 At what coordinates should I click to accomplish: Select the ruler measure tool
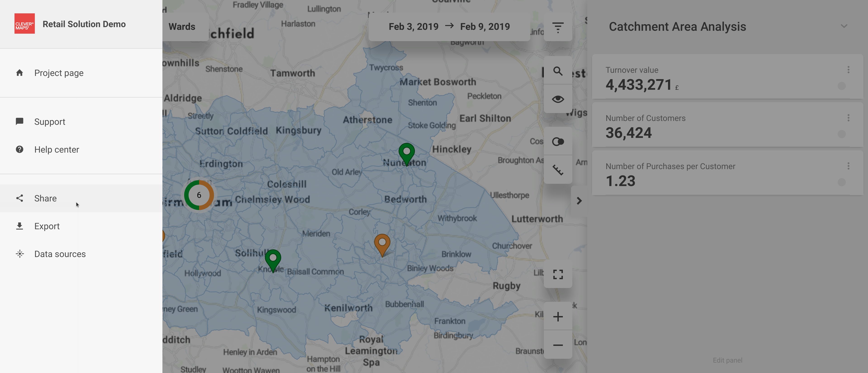pyautogui.click(x=558, y=170)
